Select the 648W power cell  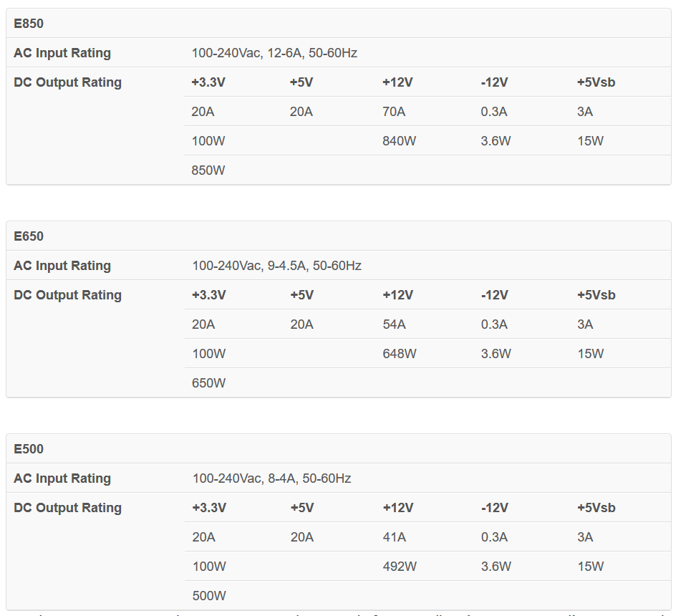[400, 354]
